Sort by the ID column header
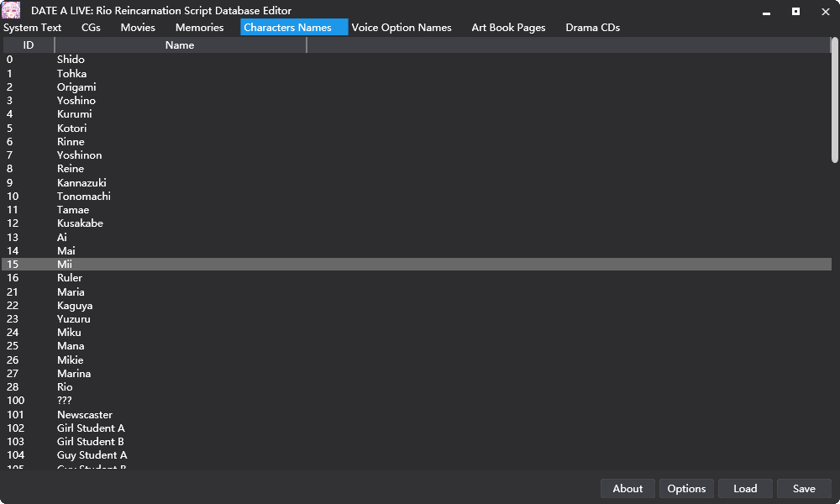This screenshot has height=504, width=840. point(29,45)
